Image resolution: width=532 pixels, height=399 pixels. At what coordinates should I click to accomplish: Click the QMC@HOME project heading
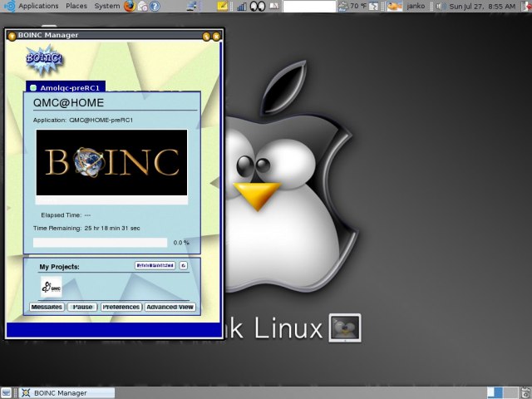pyautogui.click(x=68, y=103)
